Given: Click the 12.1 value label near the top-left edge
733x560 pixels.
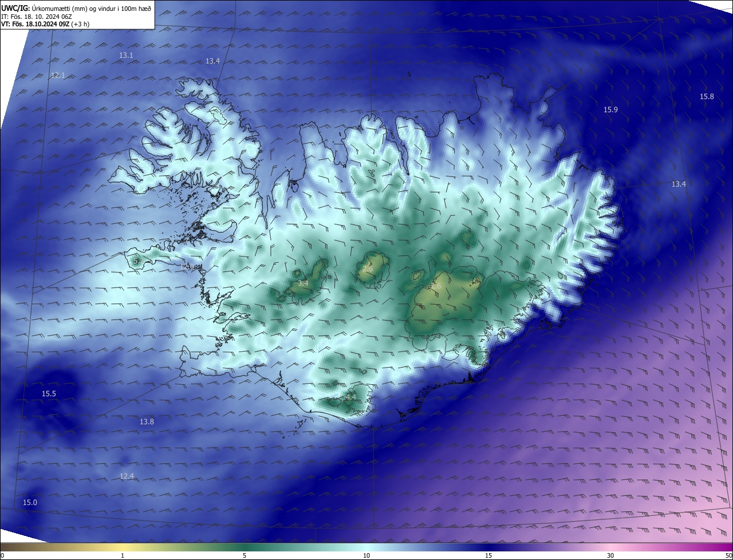Looking at the screenshot, I should pyautogui.click(x=58, y=76).
